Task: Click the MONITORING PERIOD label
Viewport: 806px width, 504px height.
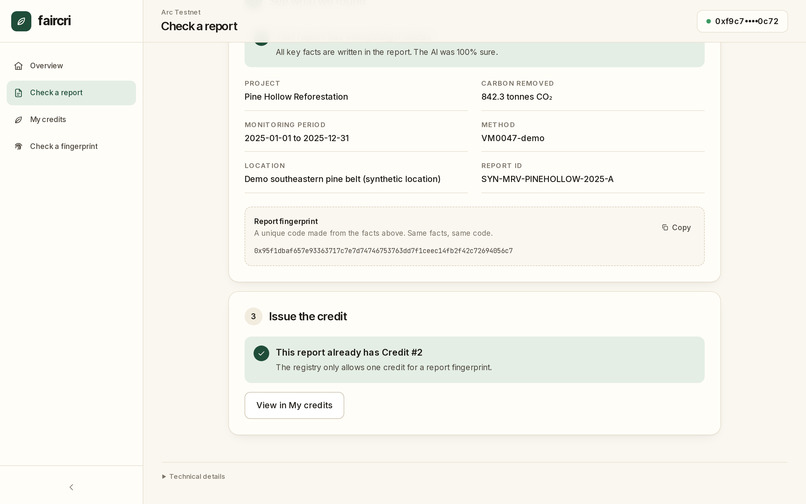Action: (x=285, y=124)
